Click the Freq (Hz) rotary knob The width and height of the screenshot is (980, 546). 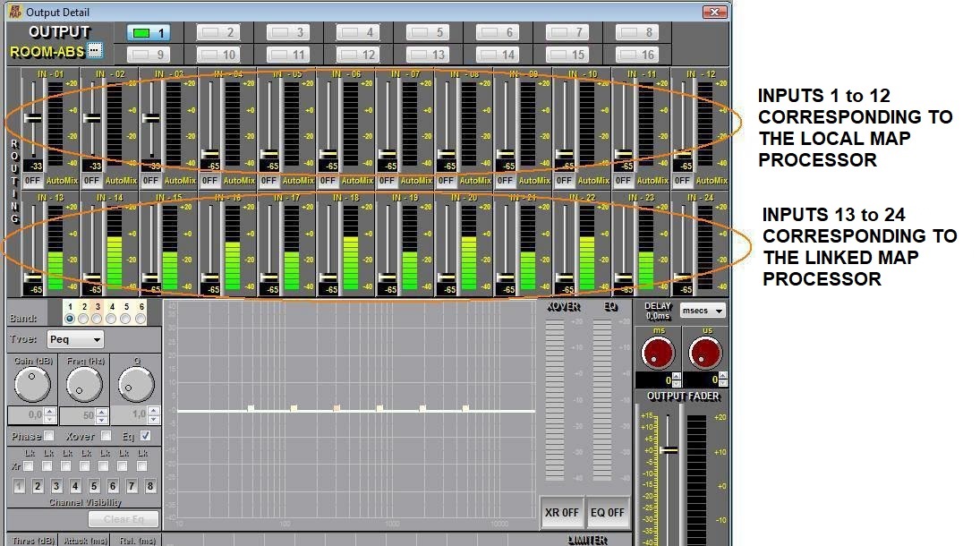pyautogui.click(x=84, y=385)
